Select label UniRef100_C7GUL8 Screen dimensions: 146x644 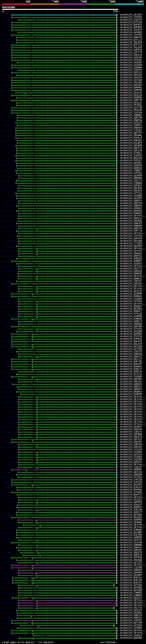[x=131, y=130]
